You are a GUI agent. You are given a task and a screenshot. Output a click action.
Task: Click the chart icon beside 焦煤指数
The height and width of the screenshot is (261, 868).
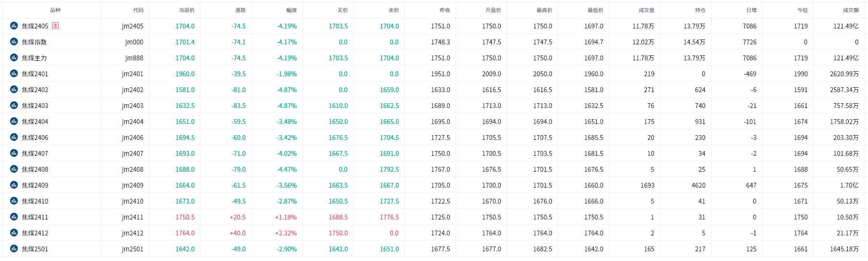click(x=14, y=41)
